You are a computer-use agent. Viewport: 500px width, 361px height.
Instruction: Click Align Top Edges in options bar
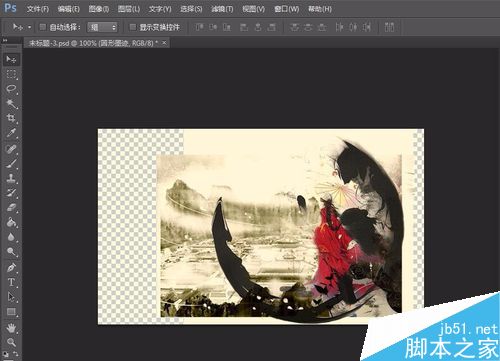pyautogui.click(x=199, y=27)
